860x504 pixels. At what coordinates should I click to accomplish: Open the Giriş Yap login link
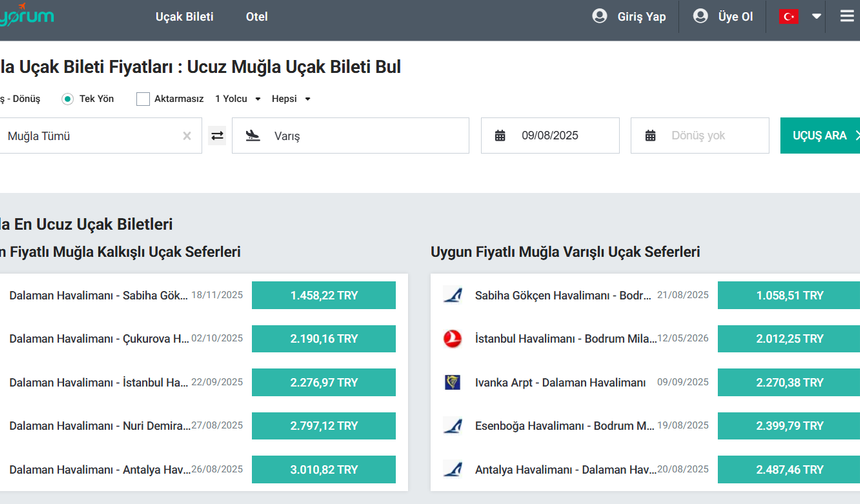click(641, 17)
